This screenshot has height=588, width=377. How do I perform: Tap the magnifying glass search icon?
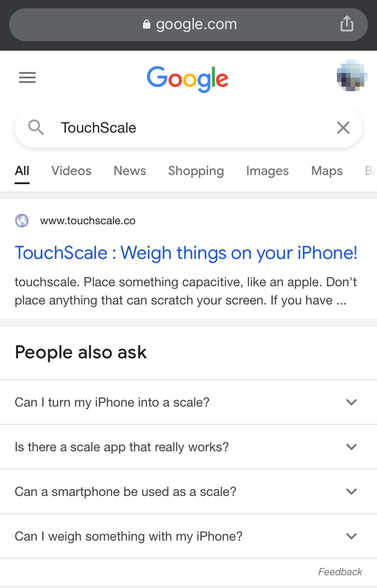(x=36, y=128)
